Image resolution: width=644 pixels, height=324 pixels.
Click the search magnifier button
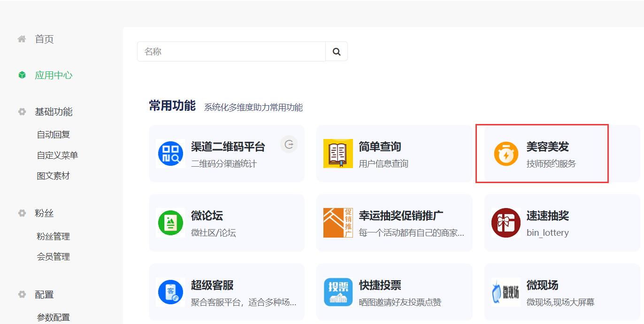337,52
